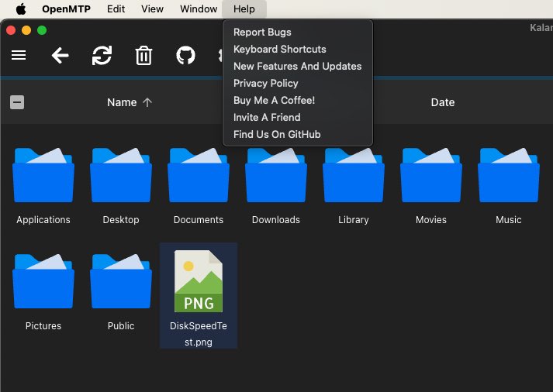Open the OpenMTP app menu
This screenshot has height=392, width=553.
(x=66, y=9)
